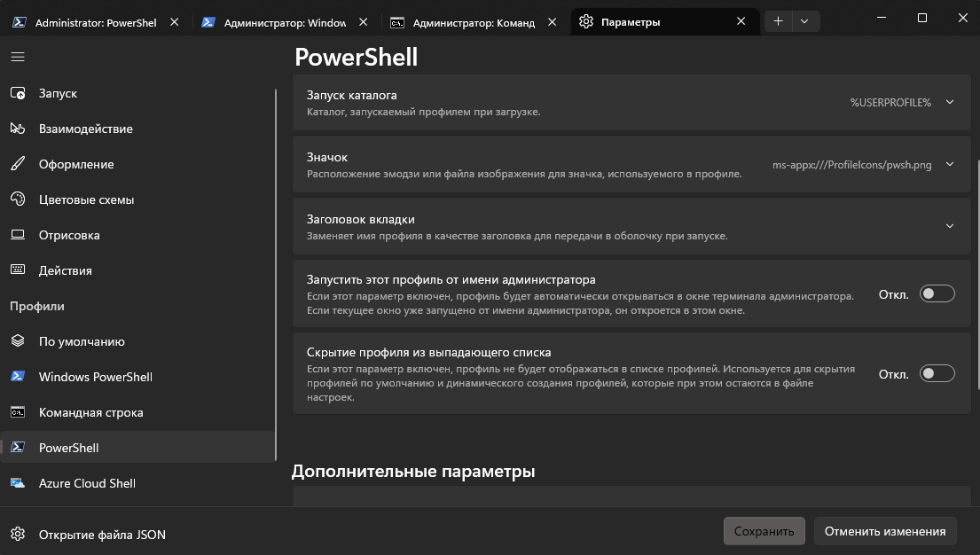This screenshot has height=555, width=980.
Task: Open Действия settings page
Action: 137,270
